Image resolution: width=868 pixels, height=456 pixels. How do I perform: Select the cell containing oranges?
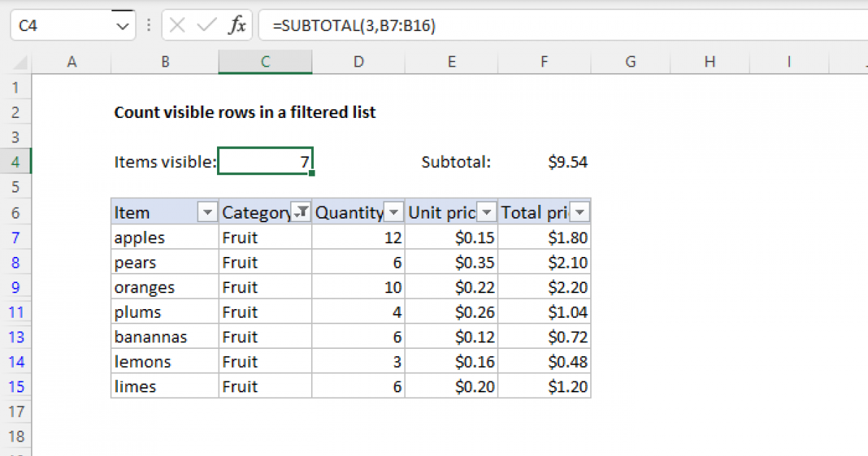click(x=165, y=287)
